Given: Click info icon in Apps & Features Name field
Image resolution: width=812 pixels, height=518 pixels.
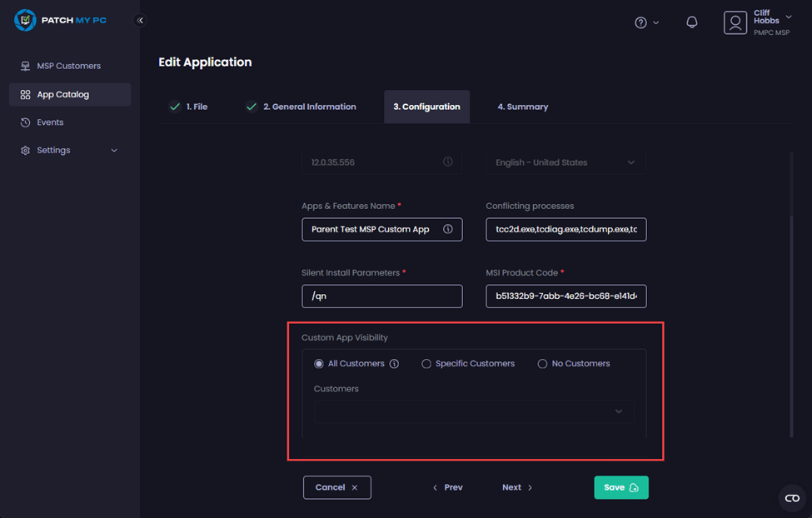Looking at the screenshot, I should [x=448, y=229].
